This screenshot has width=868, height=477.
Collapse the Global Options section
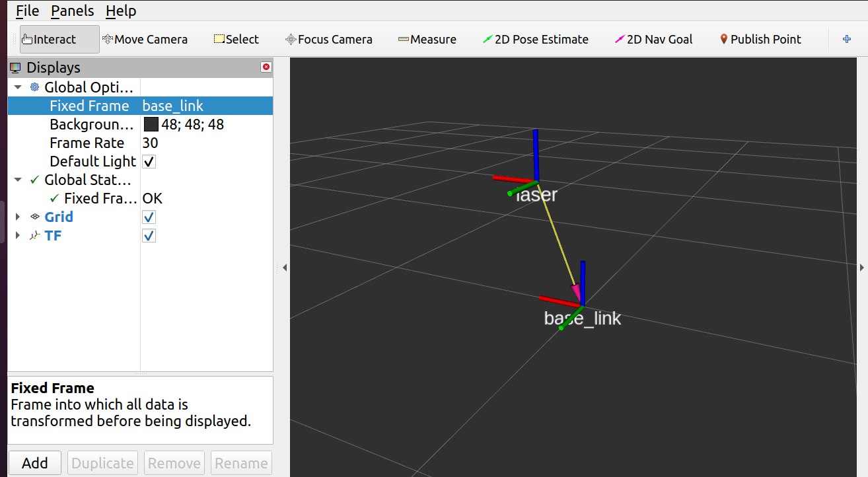18,88
